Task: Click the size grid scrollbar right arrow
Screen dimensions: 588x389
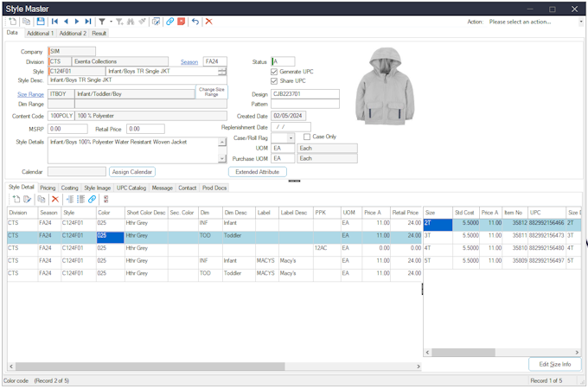Action: [577, 353]
